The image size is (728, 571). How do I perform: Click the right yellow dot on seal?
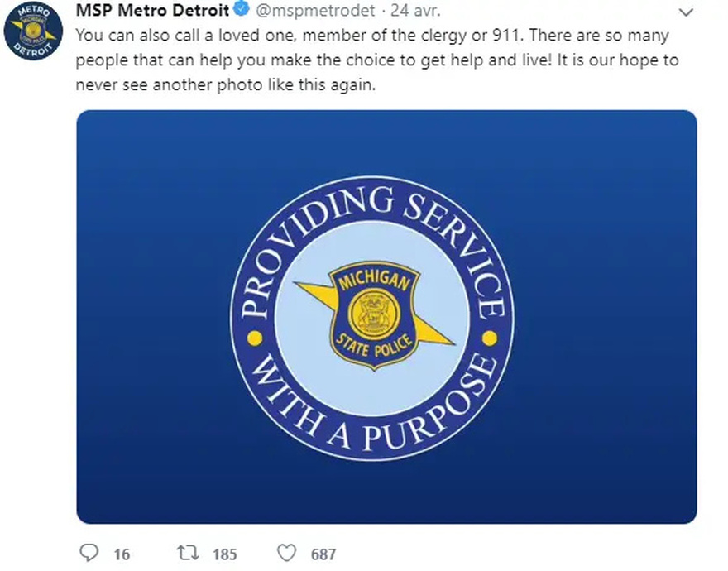pyautogui.click(x=490, y=338)
